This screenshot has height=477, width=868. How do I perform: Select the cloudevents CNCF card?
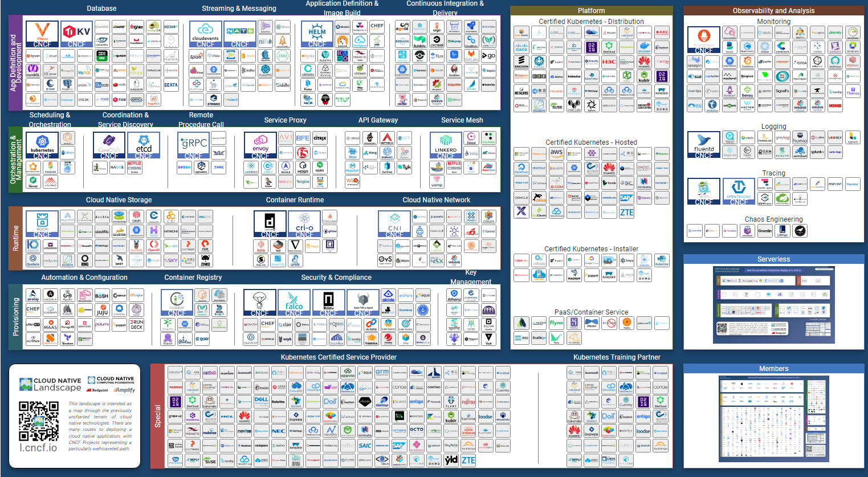[206, 34]
